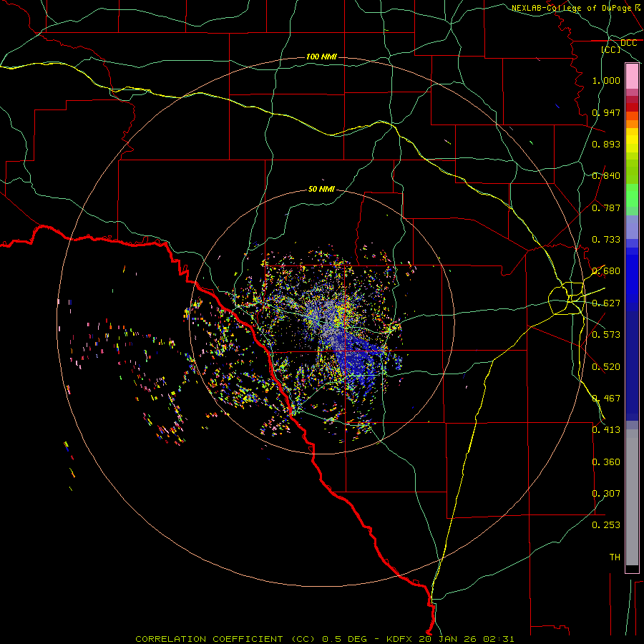This screenshot has width=644, height=644.
Task: Click the 0.680 legend value
Action: pyautogui.click(x=606, y=271)
